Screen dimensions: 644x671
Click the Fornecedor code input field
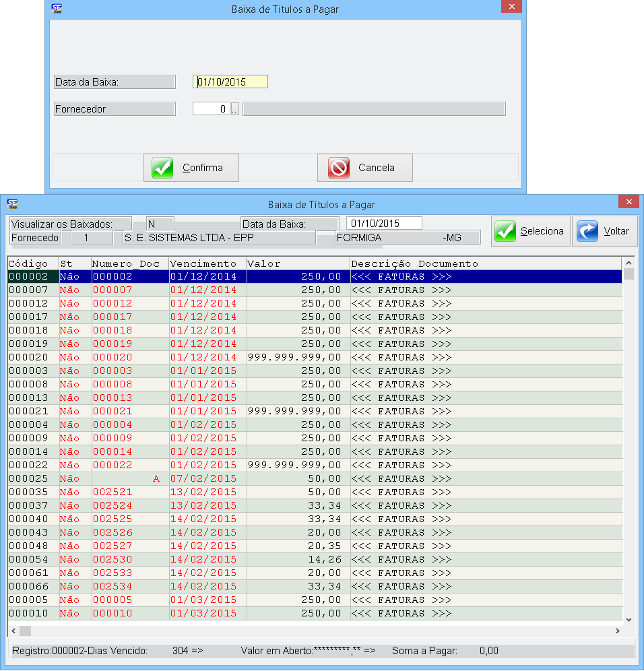212,109
